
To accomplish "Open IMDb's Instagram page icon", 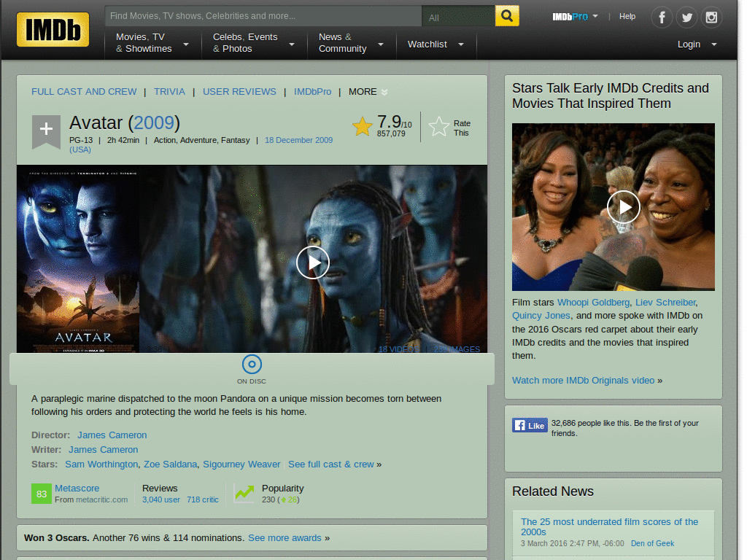I will coord(711,17).
